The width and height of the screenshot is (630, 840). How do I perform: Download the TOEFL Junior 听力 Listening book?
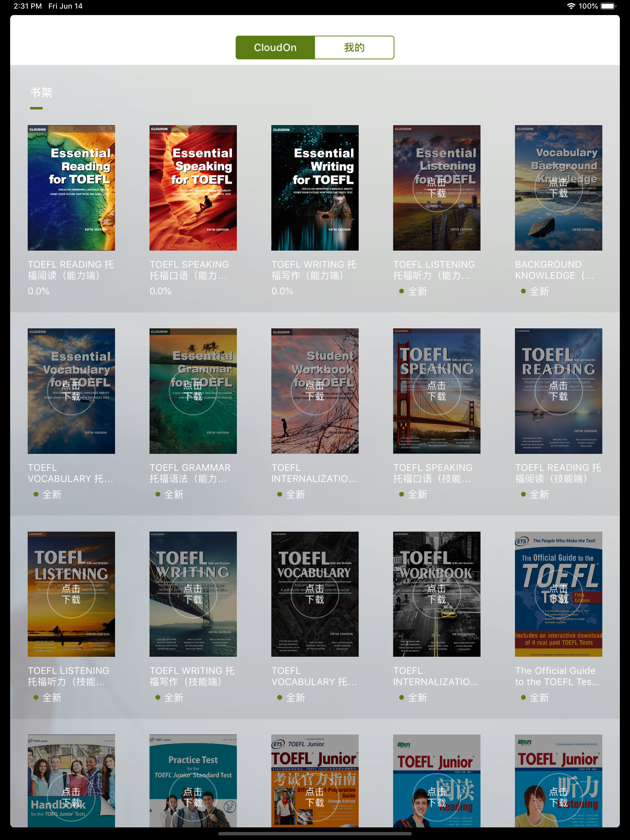click(x=559, y=797)
